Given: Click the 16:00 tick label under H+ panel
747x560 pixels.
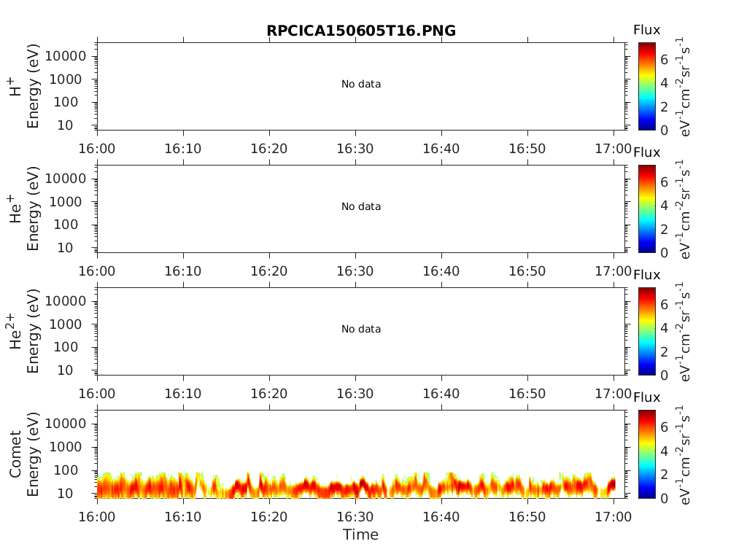Looking at the screenshot, I should click(97, 149).
